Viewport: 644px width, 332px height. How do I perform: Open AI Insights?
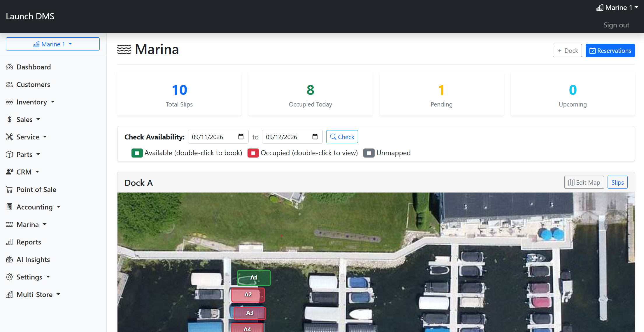click(x=33, y=260)
